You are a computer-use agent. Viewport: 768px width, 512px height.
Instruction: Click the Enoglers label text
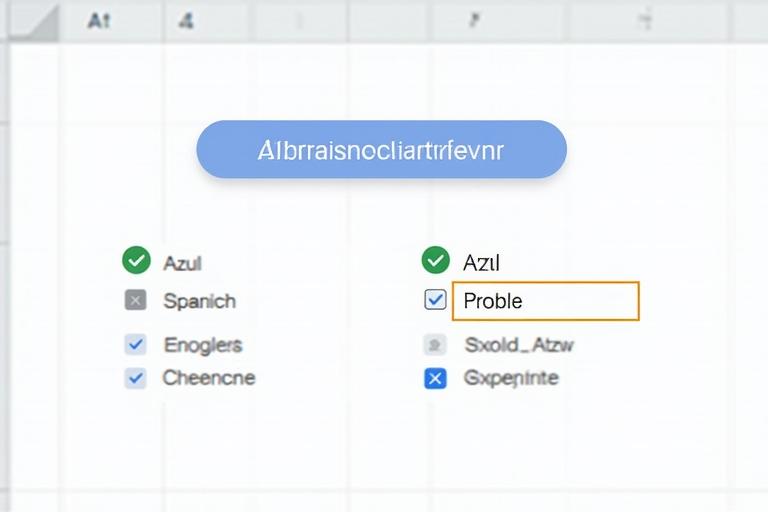pyautogui.click(x=202, y=345)
